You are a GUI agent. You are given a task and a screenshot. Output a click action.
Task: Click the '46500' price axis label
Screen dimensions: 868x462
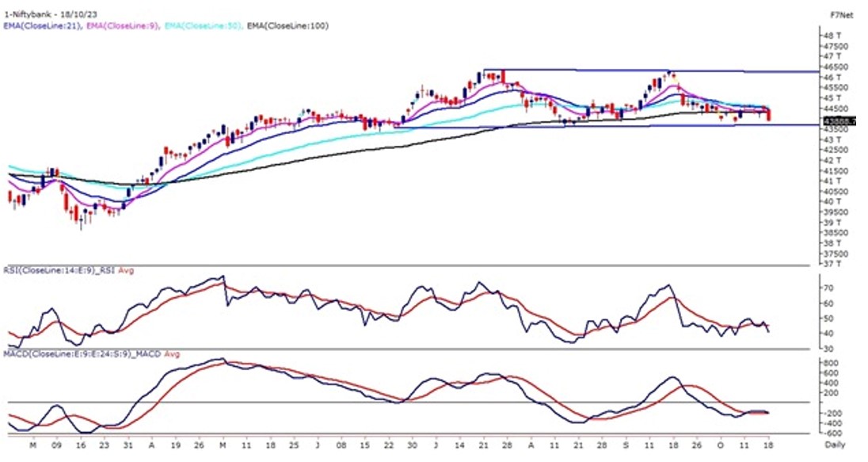click(836, 67)
